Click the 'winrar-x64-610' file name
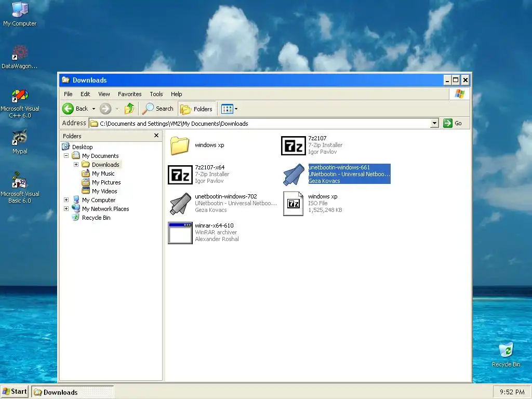The width and height of the screenshot is (532, 399). click(x=214, y=225)
